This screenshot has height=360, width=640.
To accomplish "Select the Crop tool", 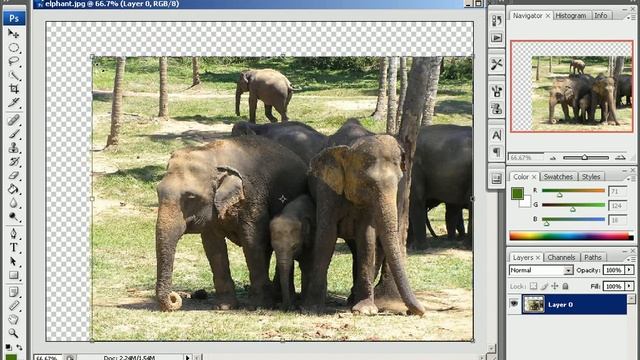I will click(13, 89).
